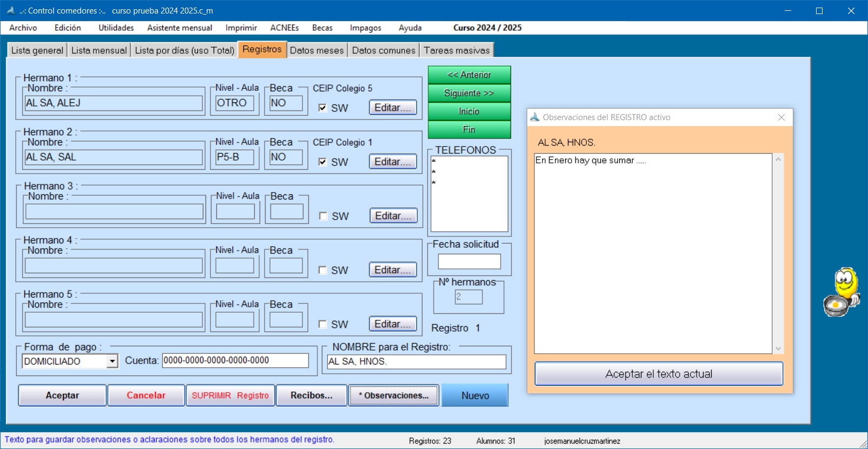Close the Observaciones del REGISTRO panel

[x=781, y=117]
